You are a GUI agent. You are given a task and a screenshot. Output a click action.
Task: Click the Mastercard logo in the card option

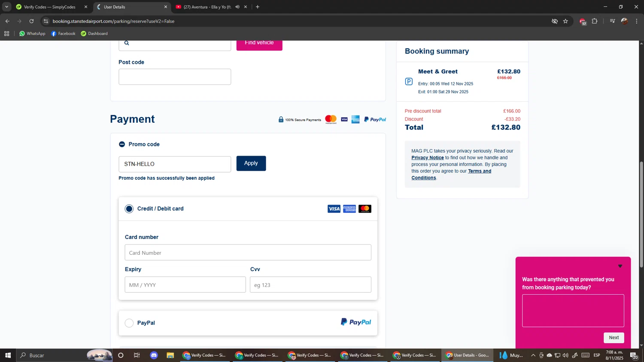[365, 209]
